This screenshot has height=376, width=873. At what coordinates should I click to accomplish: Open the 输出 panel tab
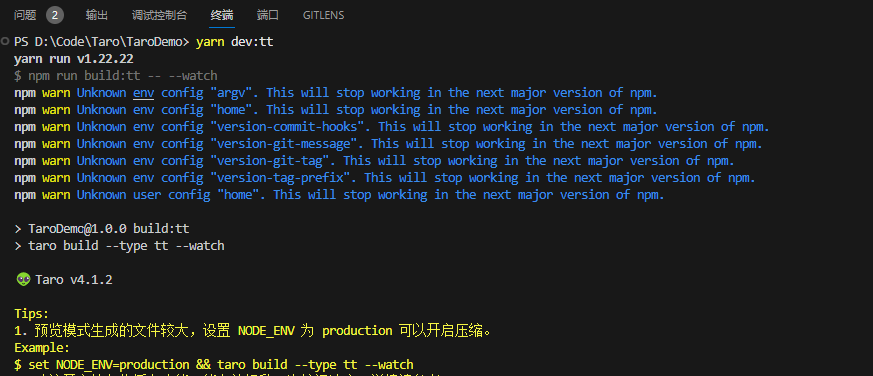coord(97,16)
